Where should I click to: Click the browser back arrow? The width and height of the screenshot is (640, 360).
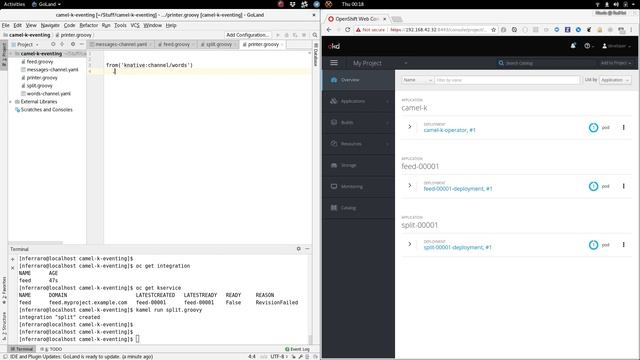[x=329, y=30]
